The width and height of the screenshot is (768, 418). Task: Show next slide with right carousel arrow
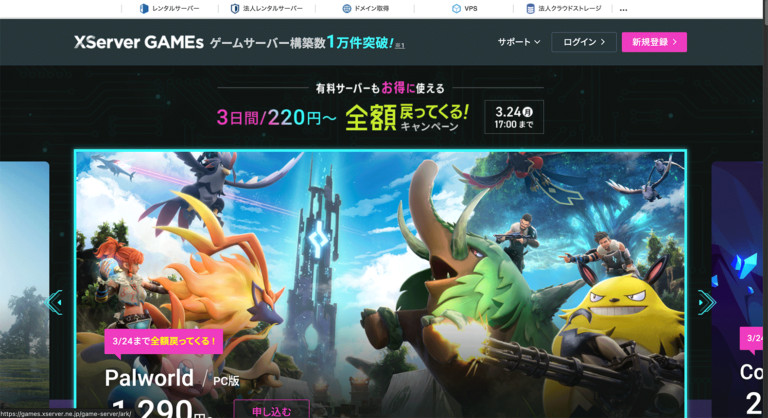coord(707,302)
